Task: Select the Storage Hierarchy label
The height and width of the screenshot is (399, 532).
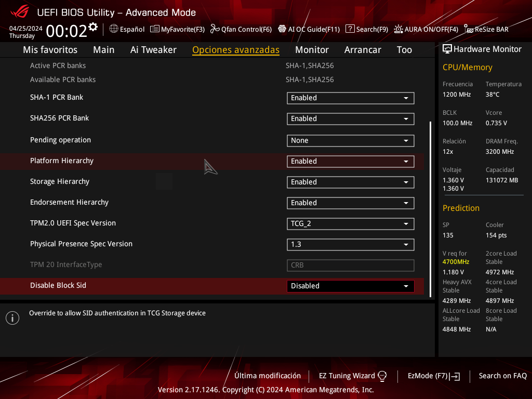Action: coord(60,181)
